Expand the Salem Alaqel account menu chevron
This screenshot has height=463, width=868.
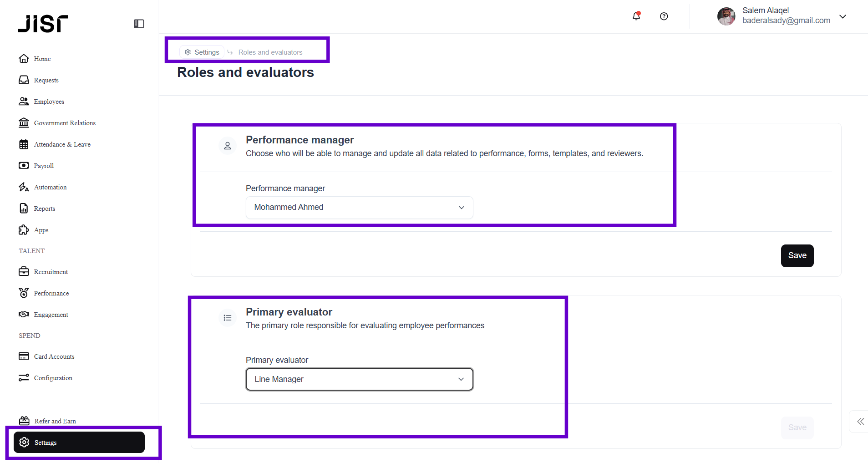pos(843,16)
